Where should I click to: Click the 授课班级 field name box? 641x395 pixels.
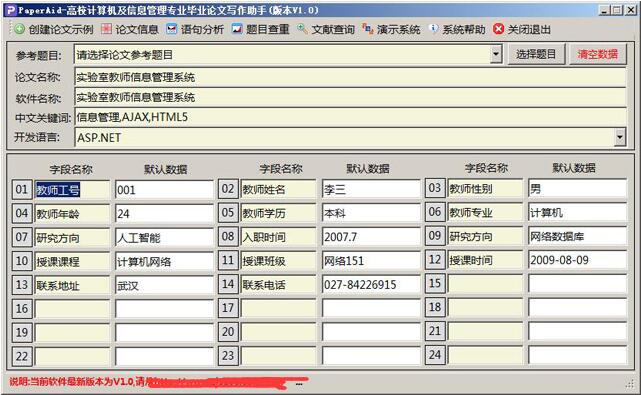(278, 260)
